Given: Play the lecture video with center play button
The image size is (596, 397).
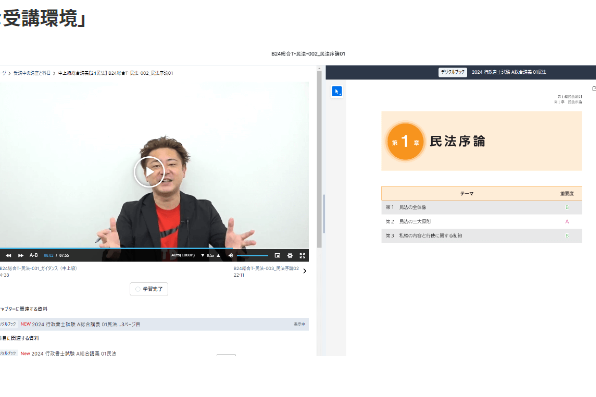Looking at the screenshot, I should [x=149, y=172].
